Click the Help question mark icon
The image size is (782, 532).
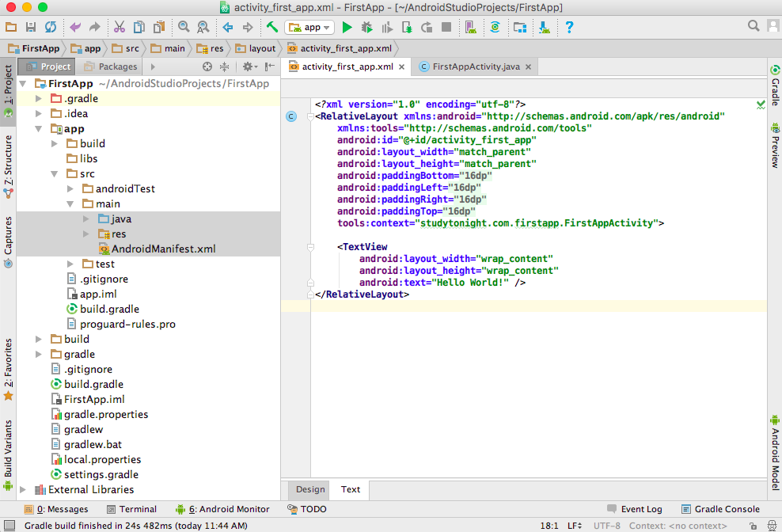[x=569, y=27]
